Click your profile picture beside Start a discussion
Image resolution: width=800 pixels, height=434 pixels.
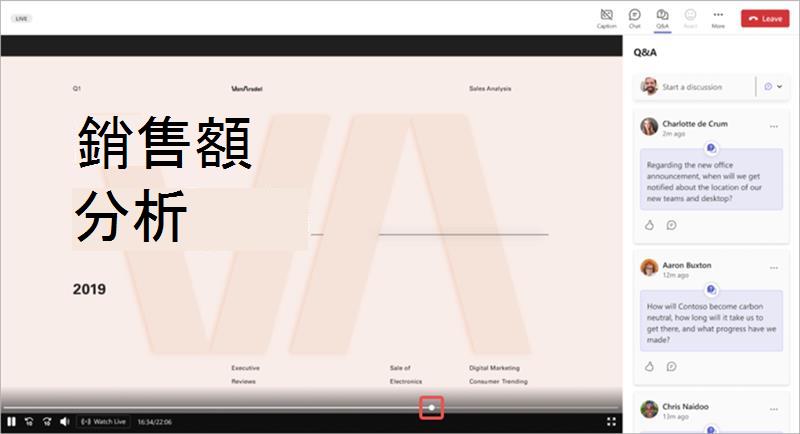pyautogui.click(x=649, y=86)
